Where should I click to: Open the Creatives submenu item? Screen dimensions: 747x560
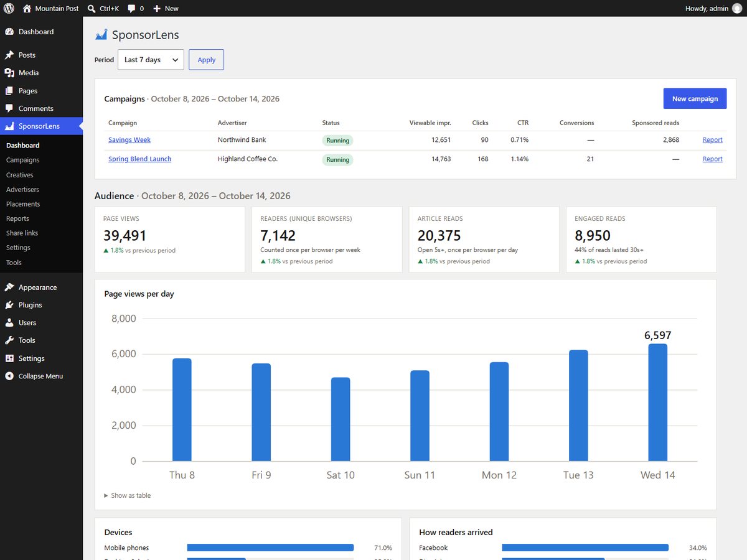(20, 175)
